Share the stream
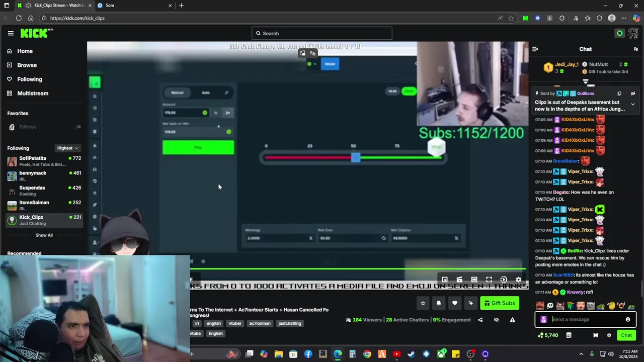This screenshot has height=362, width=644. pos(480,320)
